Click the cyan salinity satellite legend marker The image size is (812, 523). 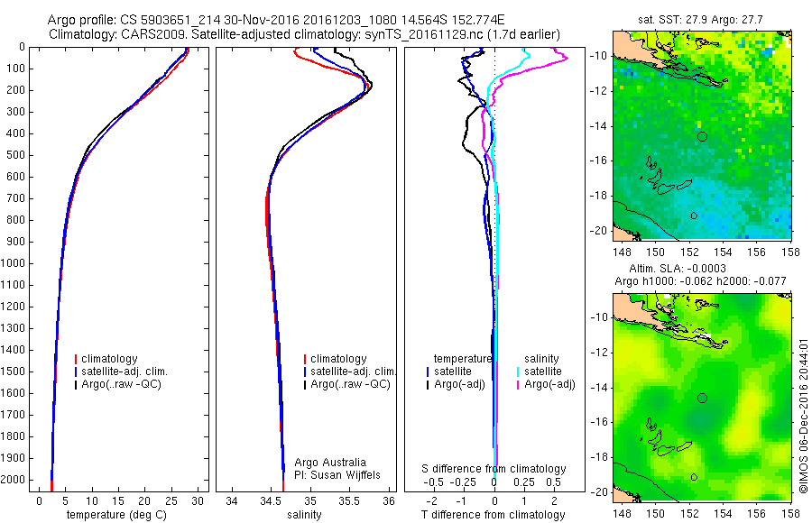(518, 372)
